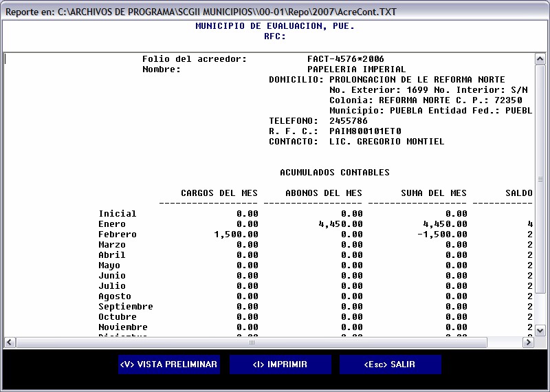550x392 pixels.
Task: Click the Junio row label
Action: click(x=112, y=276)
